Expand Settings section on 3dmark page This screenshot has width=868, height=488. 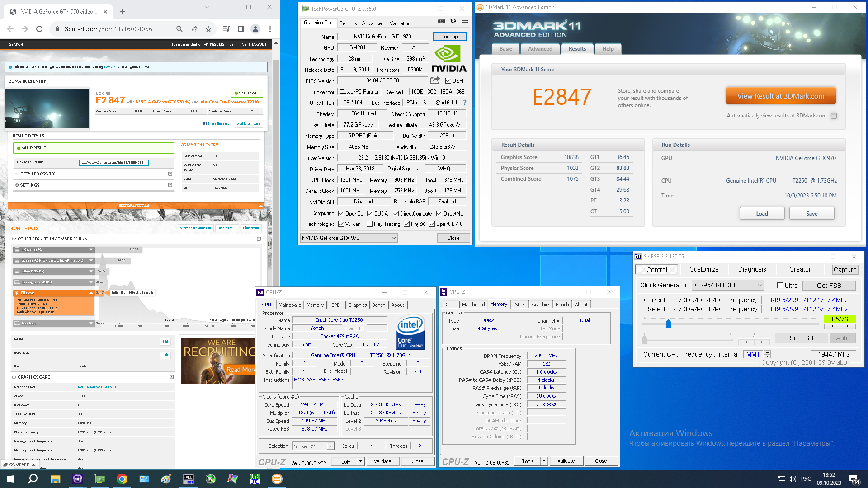[x=170, y=185]
